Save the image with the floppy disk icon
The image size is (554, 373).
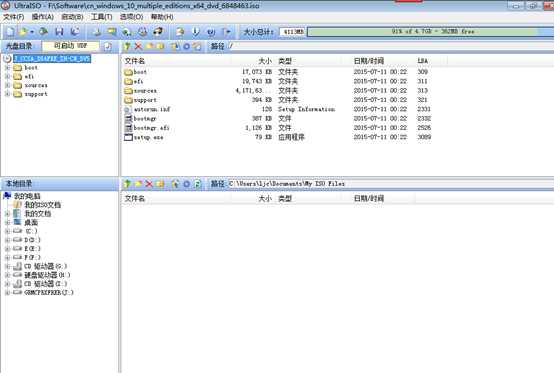click(59, 32)
